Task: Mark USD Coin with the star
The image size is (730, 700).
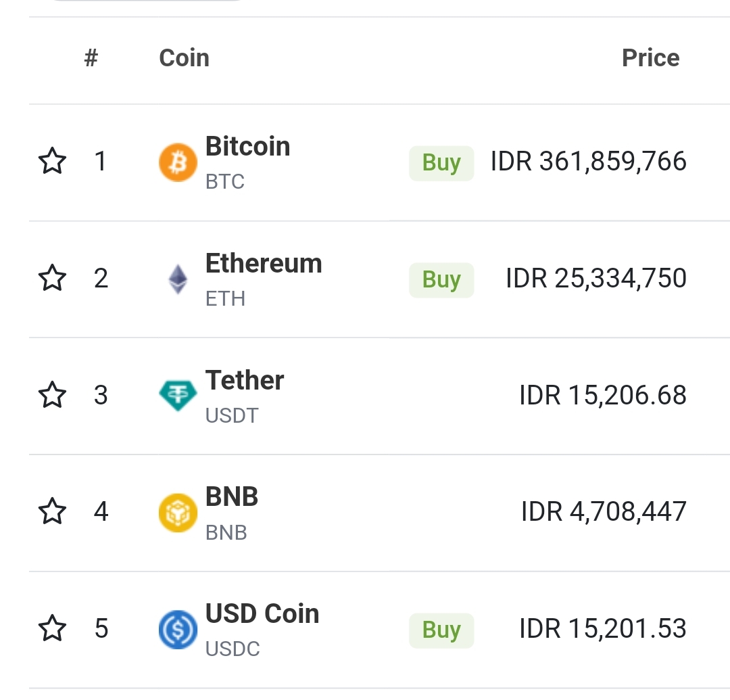Action: coord(53,629)
